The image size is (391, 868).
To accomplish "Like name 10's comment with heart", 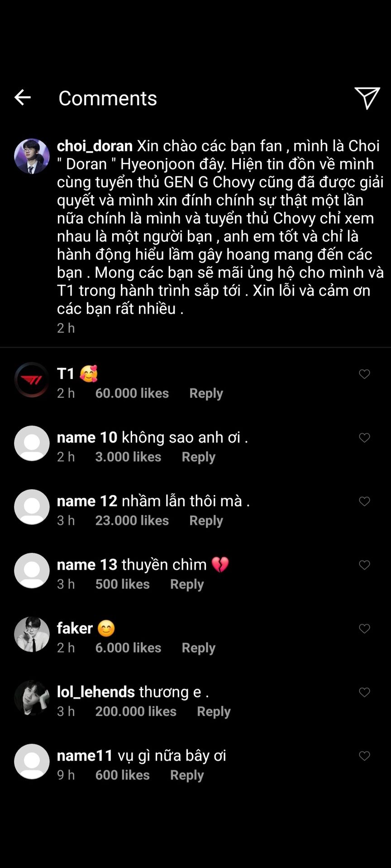I will pos(364,438).
